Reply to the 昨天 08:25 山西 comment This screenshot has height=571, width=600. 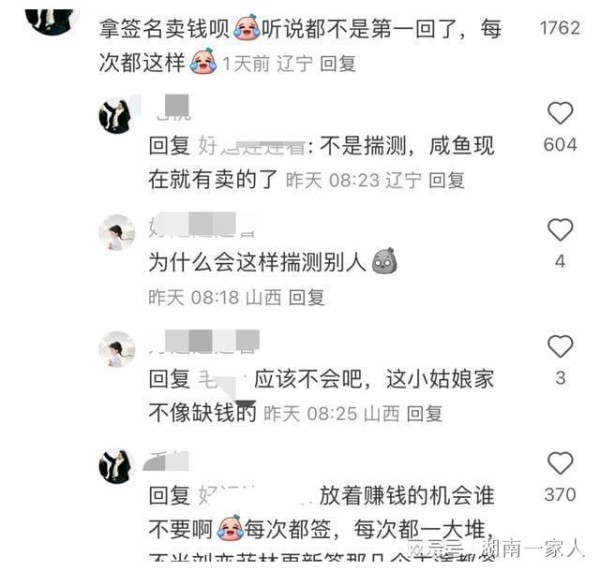coord(424,414)
